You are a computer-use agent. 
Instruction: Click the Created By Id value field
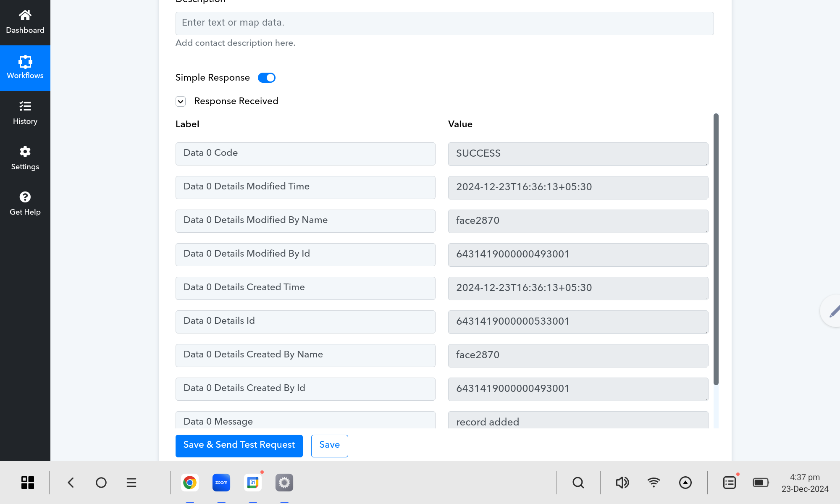pos(578,389)
